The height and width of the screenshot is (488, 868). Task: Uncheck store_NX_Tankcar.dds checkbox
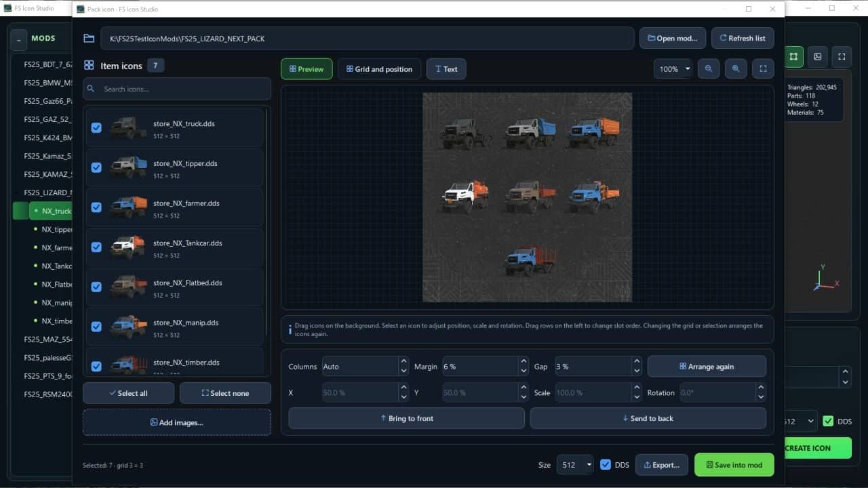tap(96, 247)
